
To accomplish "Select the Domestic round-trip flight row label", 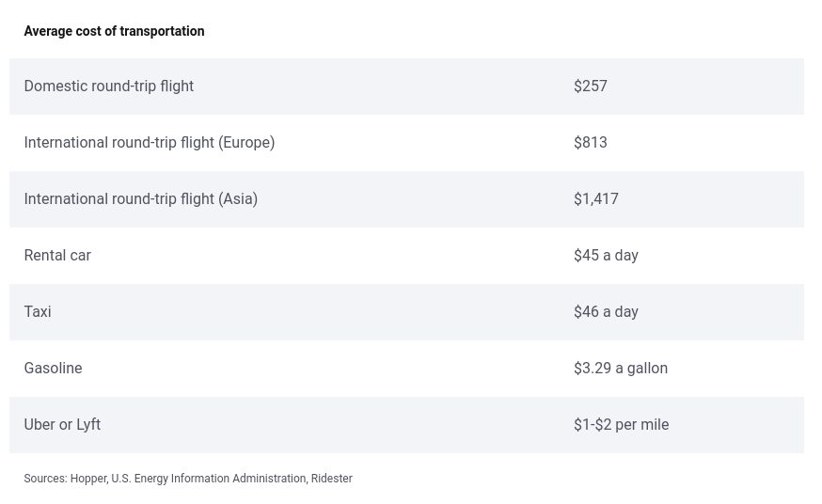I will (x=109, y=86).
